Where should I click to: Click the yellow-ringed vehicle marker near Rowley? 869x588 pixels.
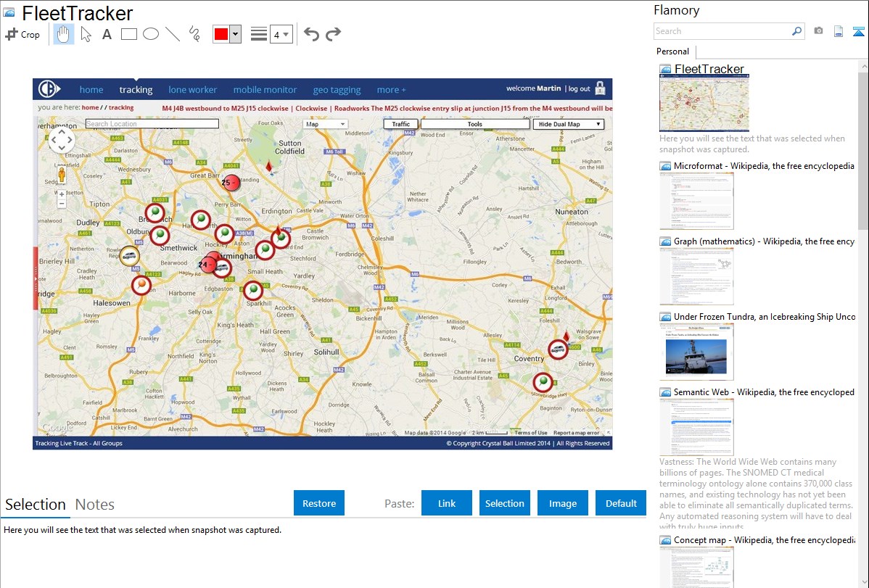coord(129,256)
